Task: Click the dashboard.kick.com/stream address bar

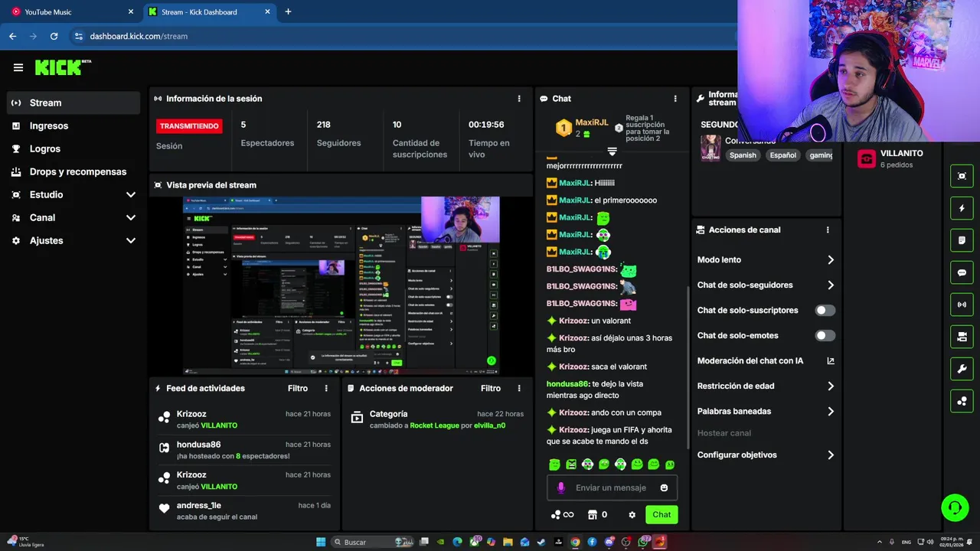Action: click(x=138, y=36)
